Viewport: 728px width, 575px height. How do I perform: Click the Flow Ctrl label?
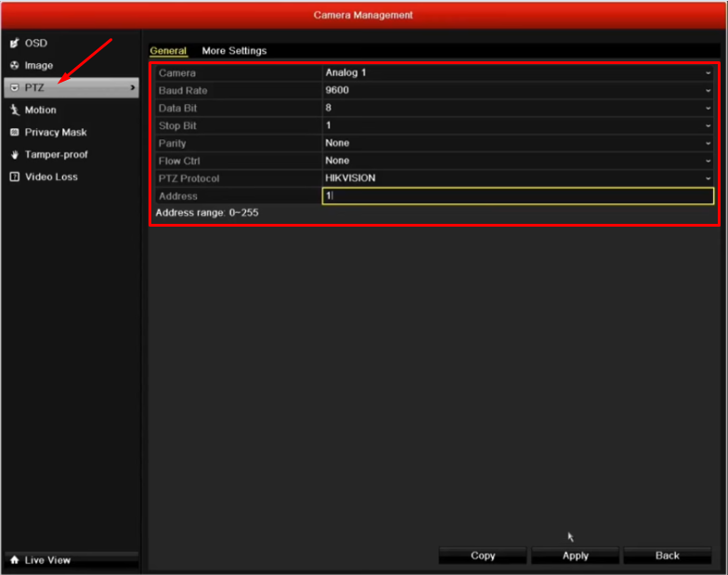tap(179, 162)
